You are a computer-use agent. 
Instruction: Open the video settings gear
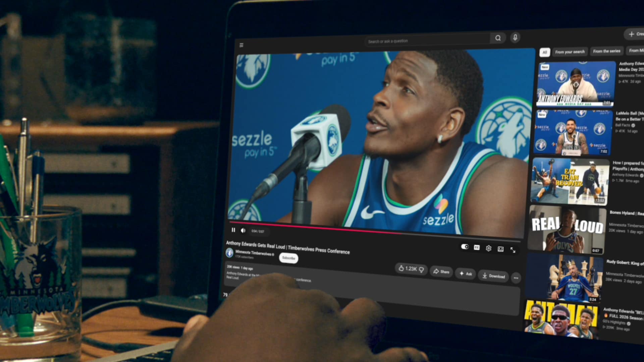pyautogui.click(x=489, y=248)
